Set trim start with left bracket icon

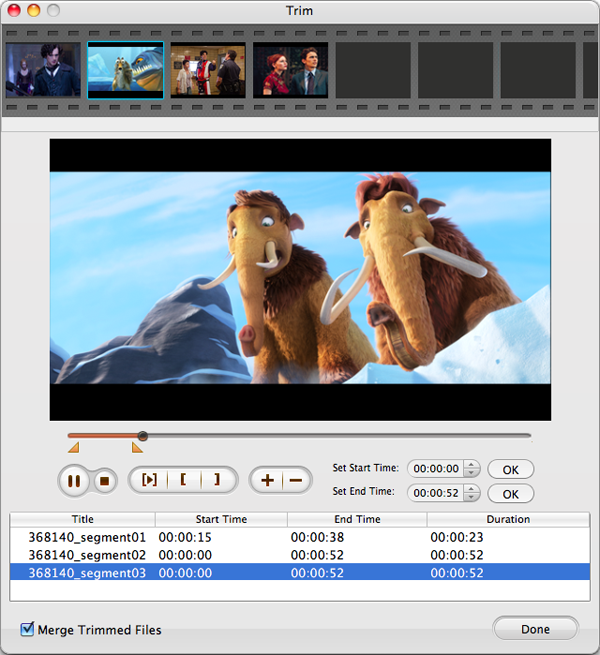(x=183, y=480)
